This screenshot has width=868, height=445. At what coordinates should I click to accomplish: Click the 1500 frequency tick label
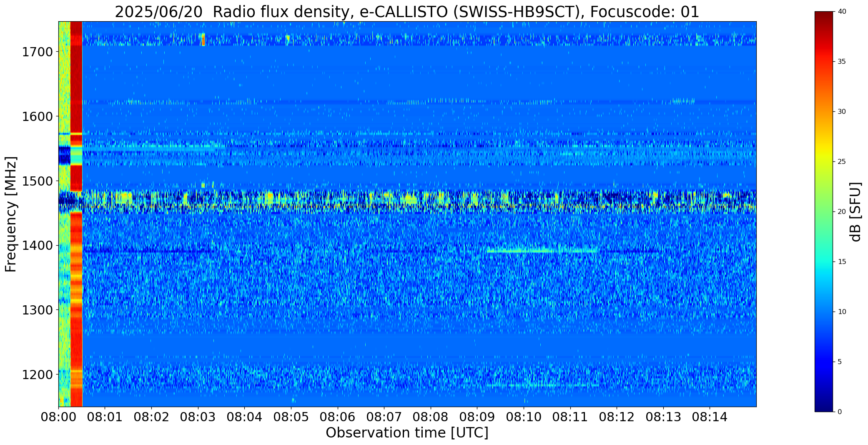pos(37,181)
